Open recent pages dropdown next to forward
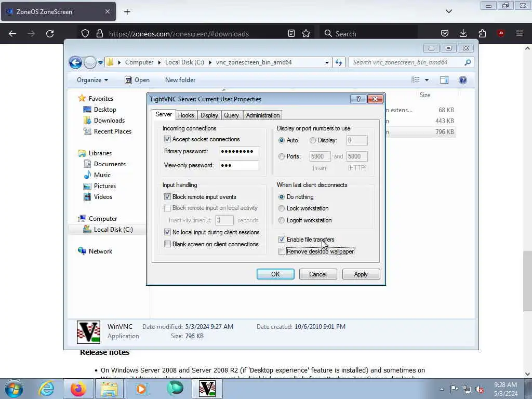 point(100,63)
